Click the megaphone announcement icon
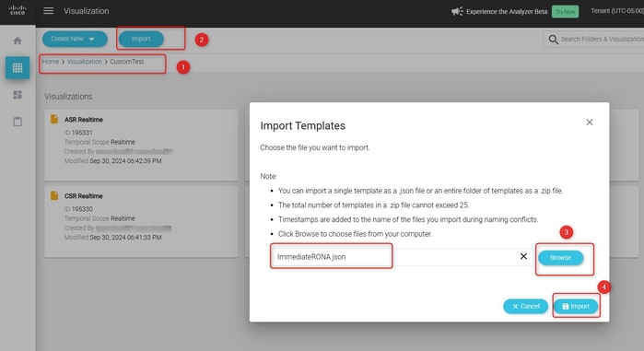Screen dimensions: 644x351 pos(457,11)
